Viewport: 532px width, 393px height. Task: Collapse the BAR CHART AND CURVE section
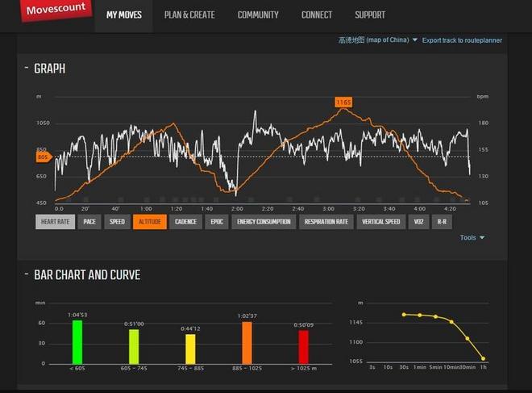pyautogui.click(x=26, y=275)
